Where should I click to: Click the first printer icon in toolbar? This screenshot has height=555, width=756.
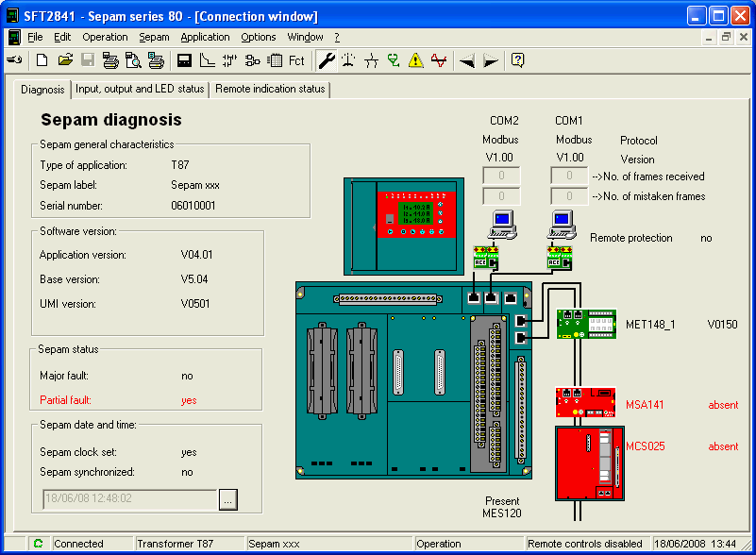pyautogui.click(x=110, y=60)
